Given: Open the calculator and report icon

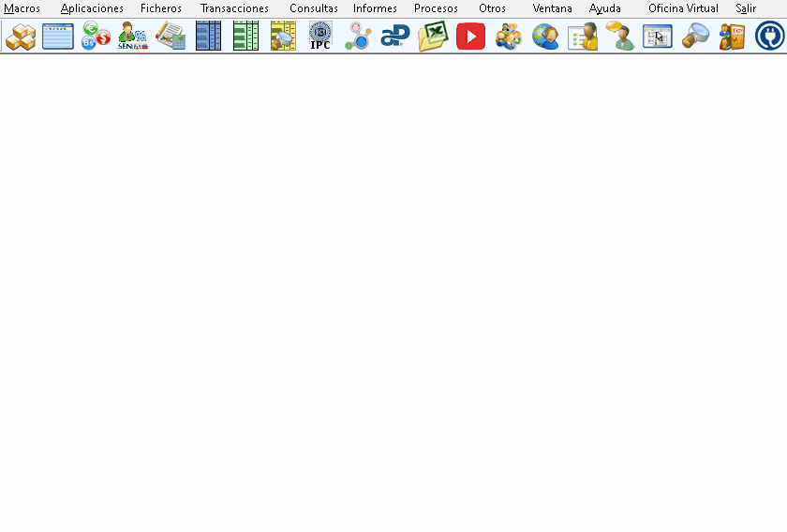Looking at the screenshot, I should point(171,37).
